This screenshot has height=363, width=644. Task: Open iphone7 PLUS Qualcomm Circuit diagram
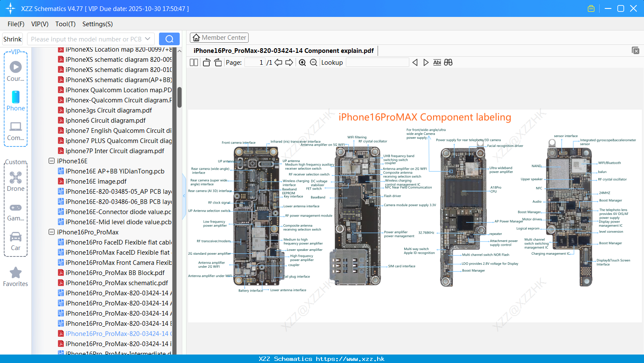[115, 140]
